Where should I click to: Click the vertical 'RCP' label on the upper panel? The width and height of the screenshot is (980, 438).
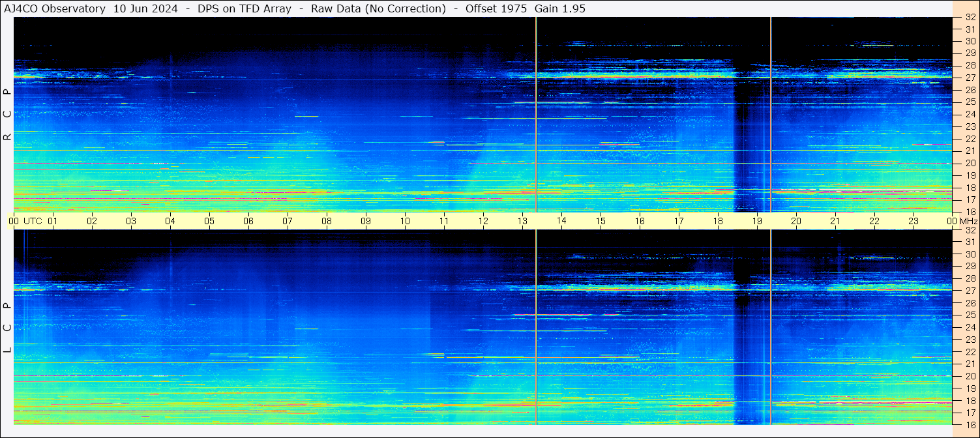(7, 115)
